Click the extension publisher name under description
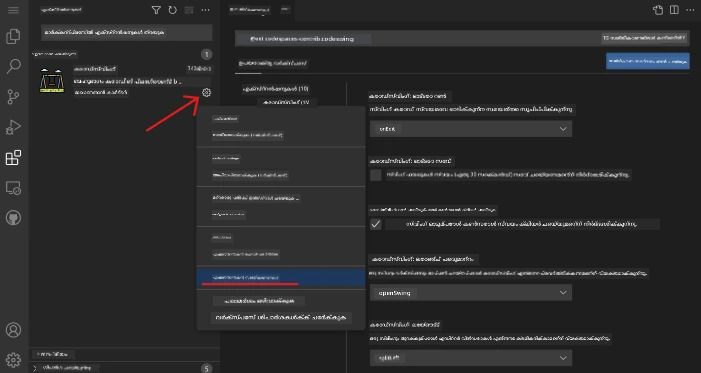Screen dimensions: 701x373 (101, 92)
